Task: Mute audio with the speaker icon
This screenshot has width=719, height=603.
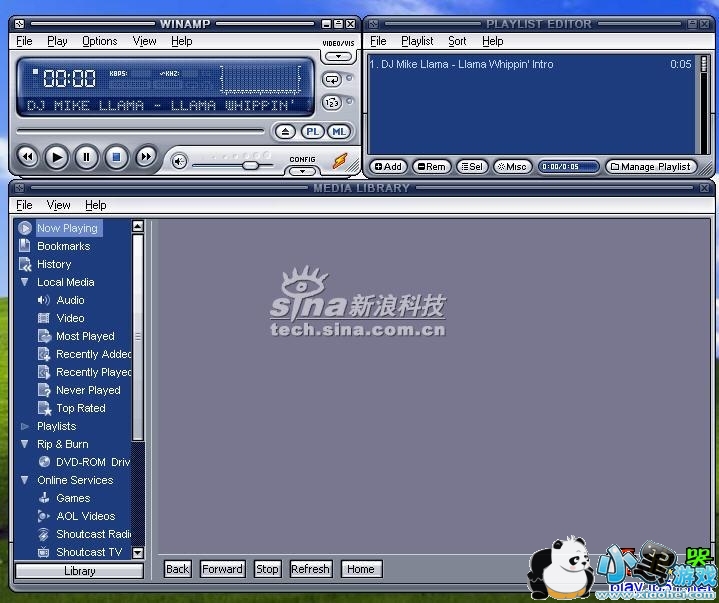Action: [179, 161]
